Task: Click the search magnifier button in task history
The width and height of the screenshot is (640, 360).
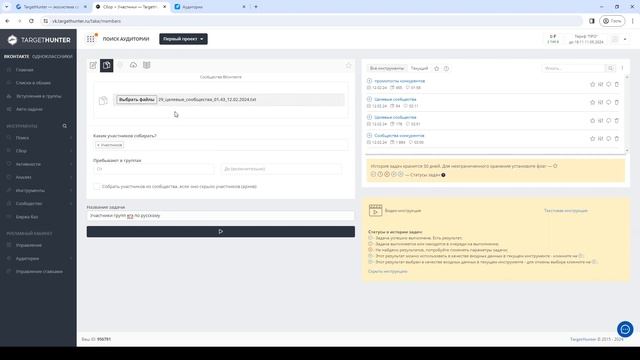Action: (611, 69)
